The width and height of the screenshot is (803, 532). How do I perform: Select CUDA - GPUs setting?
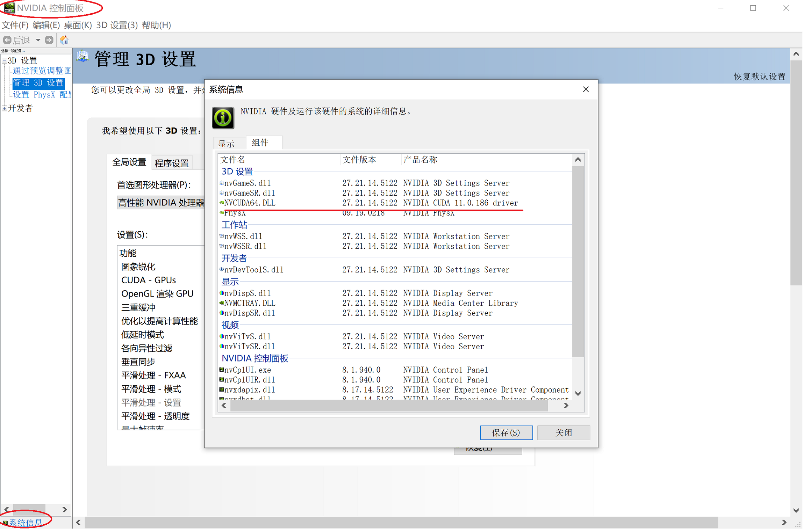point(148,280)
